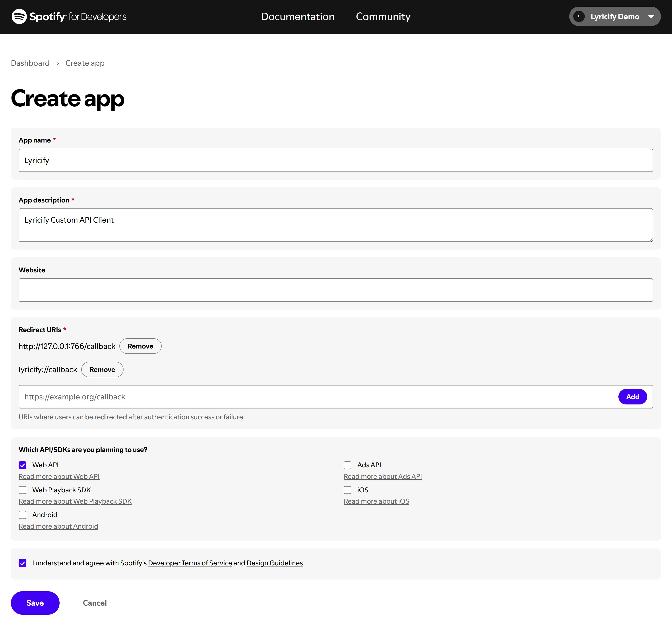The width and height of the screenshot is (672, 624).
Task: Remove the http://127.0.0.1:766/callback URI
Action: coord(140,346)
